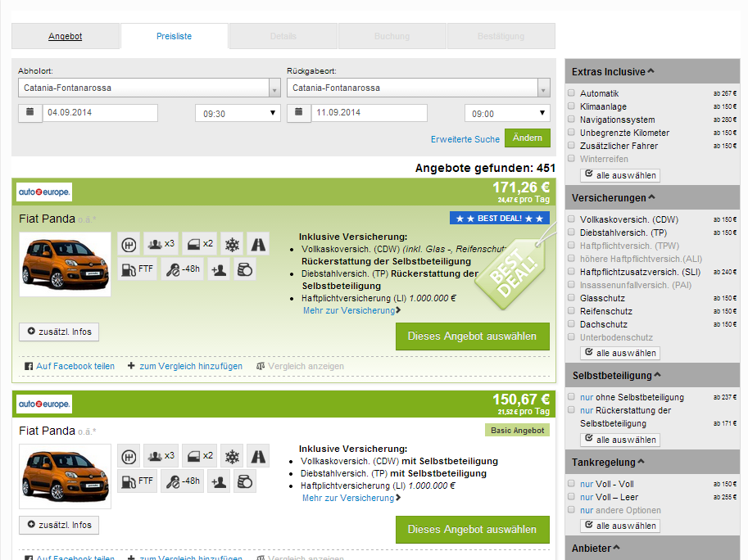Select the 171,26 € offer with Dieses Angebot auswählen

point(472,336)
